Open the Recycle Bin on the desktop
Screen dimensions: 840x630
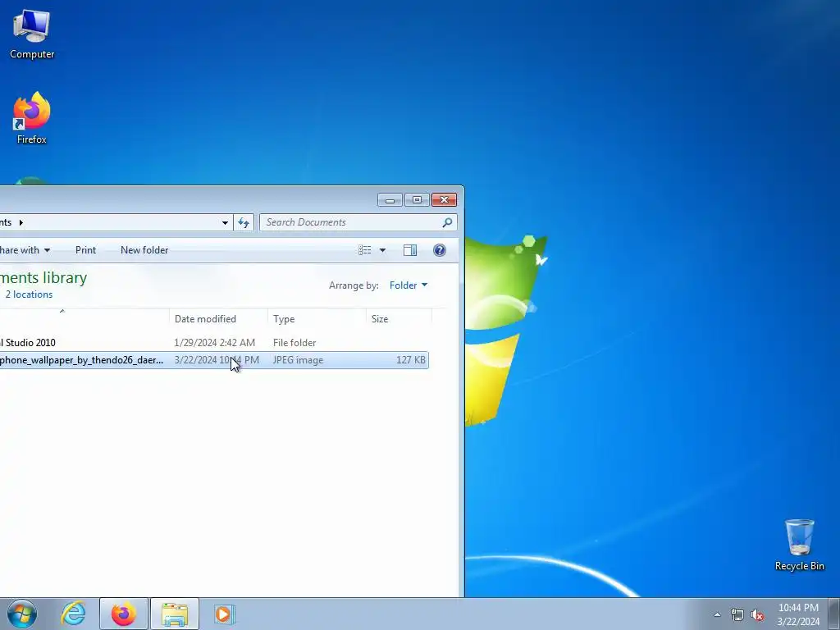coord(799,545)
